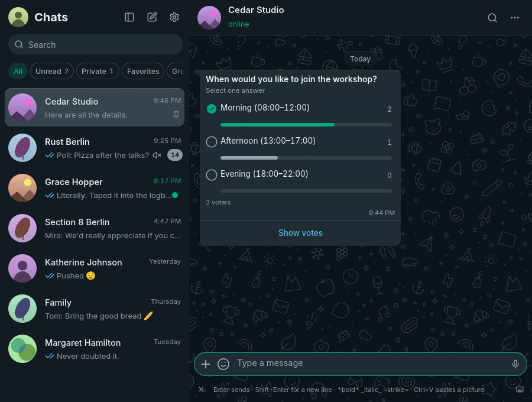Switch to the Private filter
Screen dimensions: 532x402
tap(98, 72)
